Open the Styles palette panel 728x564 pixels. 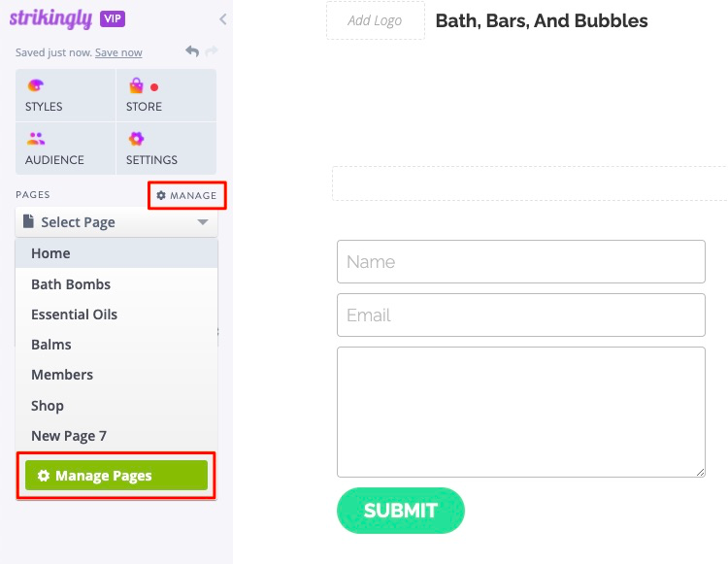65,96
